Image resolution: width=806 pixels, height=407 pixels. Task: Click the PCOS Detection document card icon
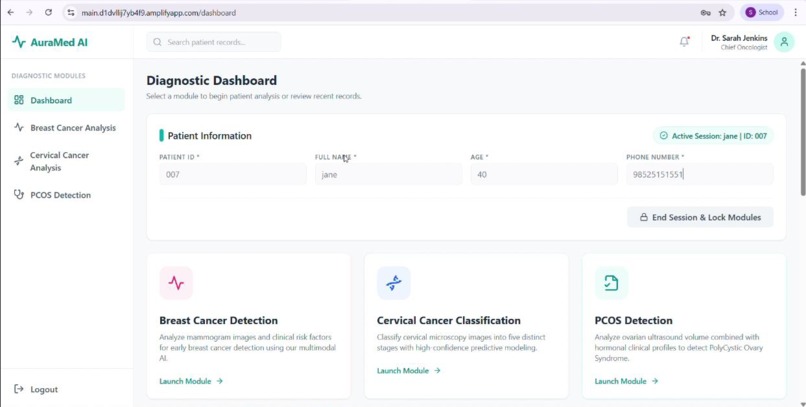click(x=611, y=283)
